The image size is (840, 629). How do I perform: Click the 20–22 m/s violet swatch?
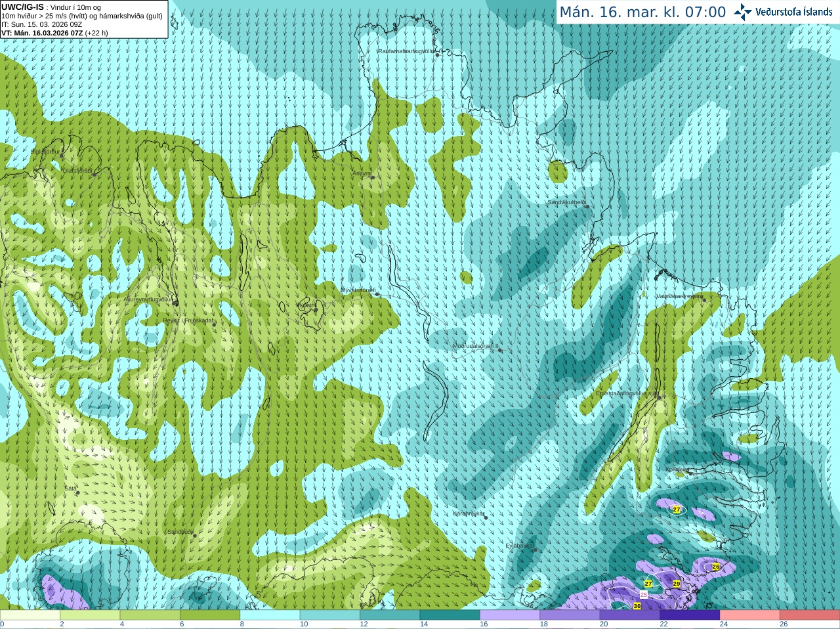tap(630, 615)
